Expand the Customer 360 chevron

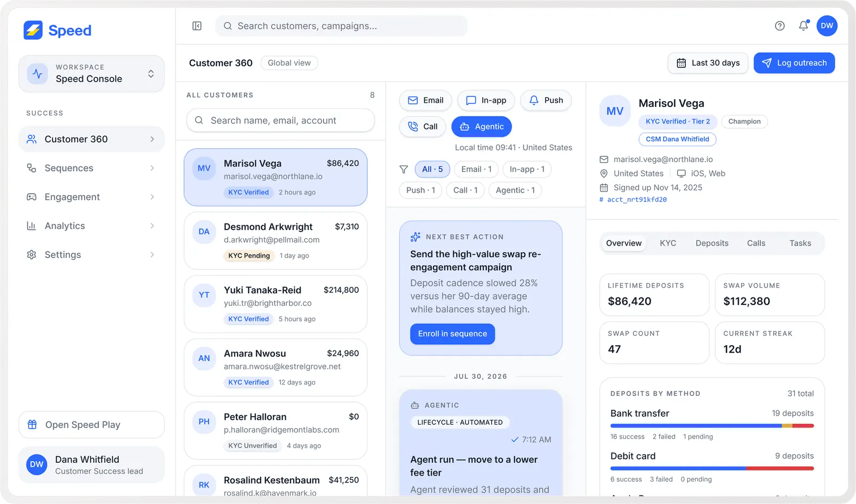click(152, 139)
